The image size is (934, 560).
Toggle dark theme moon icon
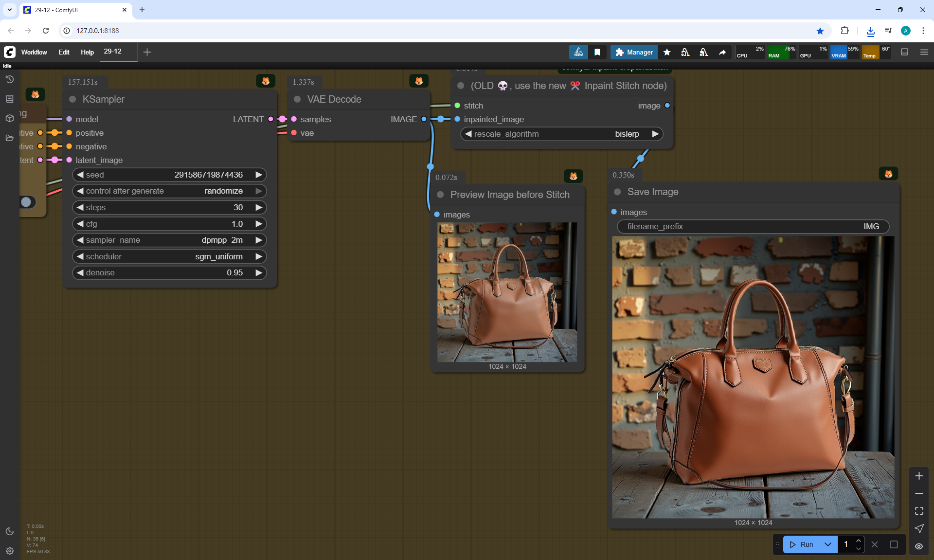(10, 531)
